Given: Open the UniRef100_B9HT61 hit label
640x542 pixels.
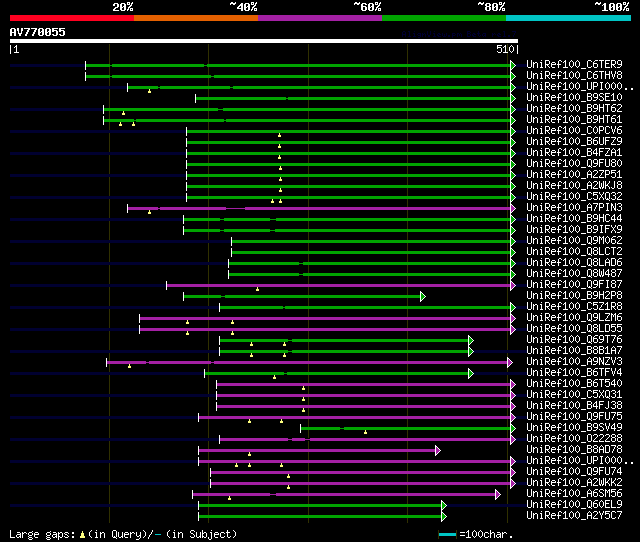Looking at the screenshot, I should 574,120.
